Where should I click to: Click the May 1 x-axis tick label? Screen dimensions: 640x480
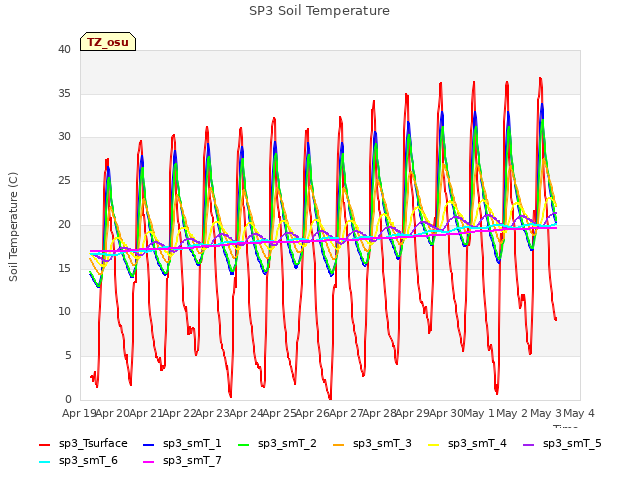pyautogui.click(x=479, y=413)
